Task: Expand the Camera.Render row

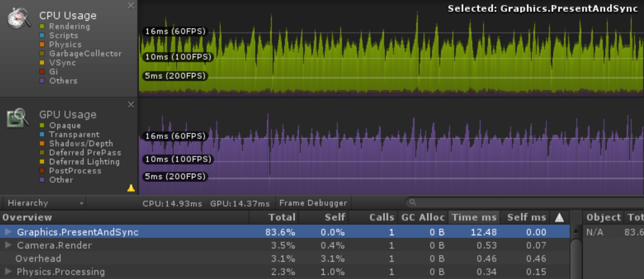Action: click(8, 245)
